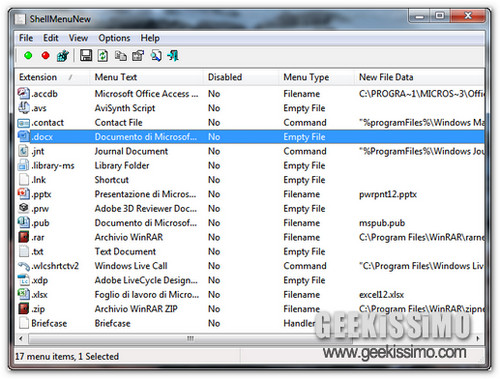Click the Save Selected Items floppy icon
Screen dimensions: 500x379
[x=86, y=55]
